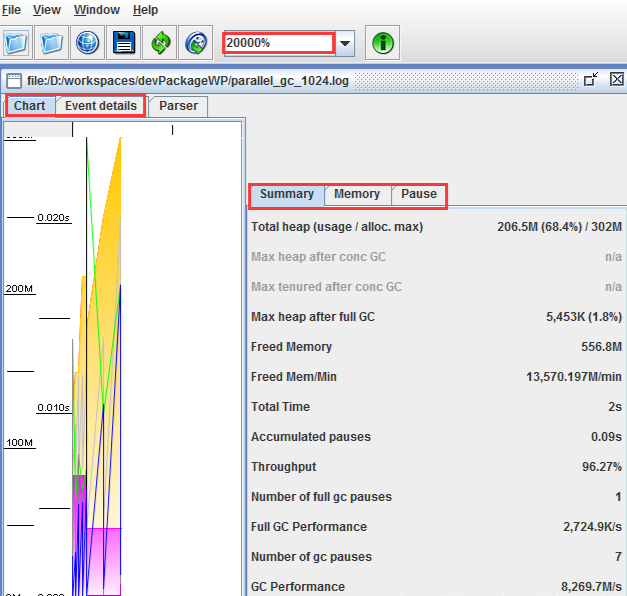This screenshot has width=627, height=596.
Task: Click the first Open File folder icon
Action: click(16, 43)
